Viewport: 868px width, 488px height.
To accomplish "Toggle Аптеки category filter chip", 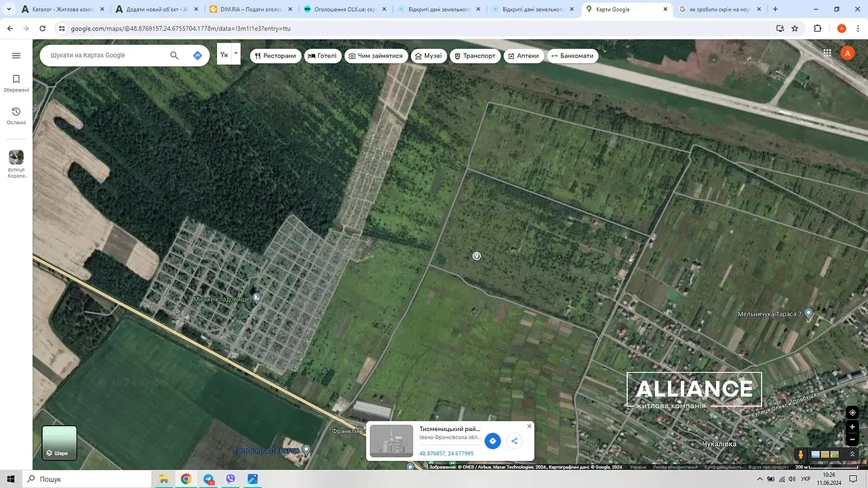I will pos(522,56).
